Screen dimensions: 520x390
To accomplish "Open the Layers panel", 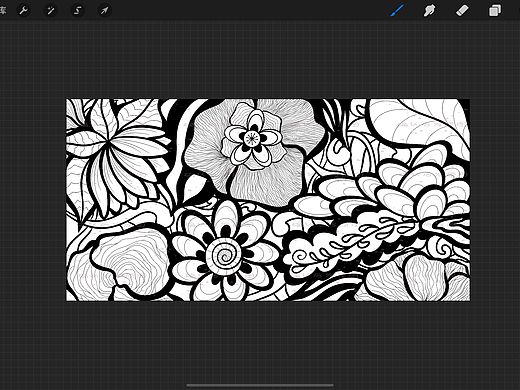I will 495,10.
